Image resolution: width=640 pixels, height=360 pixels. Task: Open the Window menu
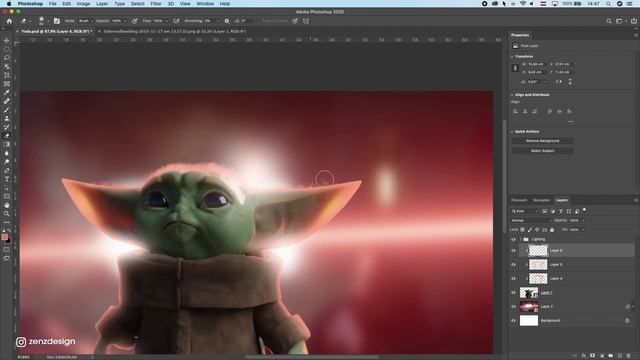205,4
